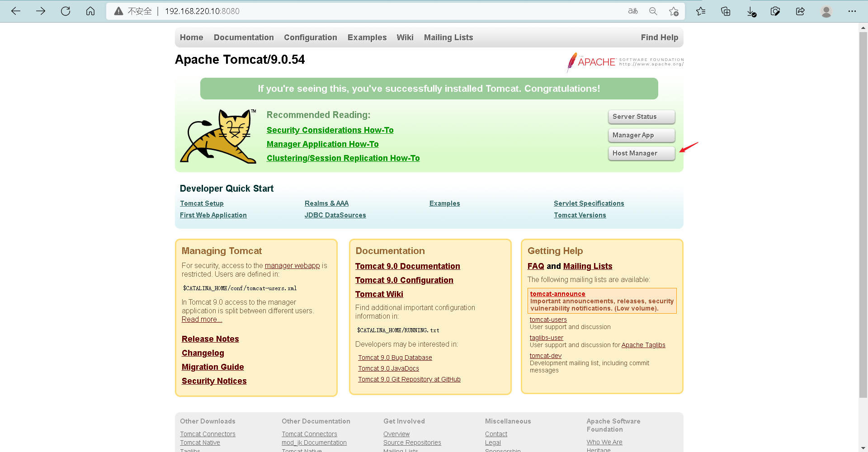Image resolution: width=868 pixels, height=452 pixels.
Task: Open Server Status
Action: pos(641,117)
